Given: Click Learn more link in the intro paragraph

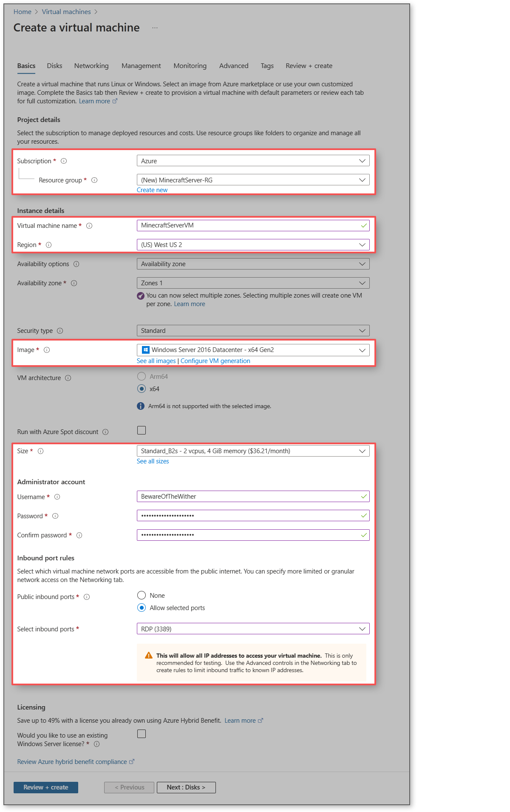Looking at the screenshot, I should [98, 101].
